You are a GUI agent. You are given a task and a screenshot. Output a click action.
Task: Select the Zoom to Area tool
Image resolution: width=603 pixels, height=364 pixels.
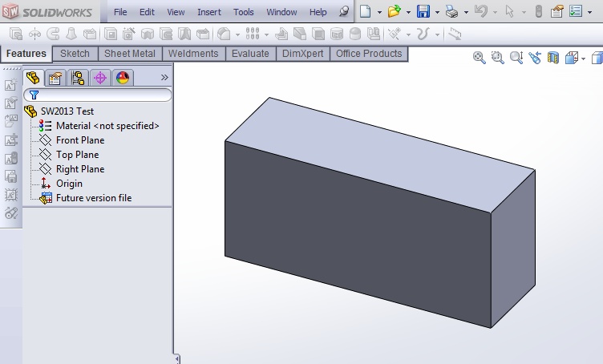tap(498, 58)
